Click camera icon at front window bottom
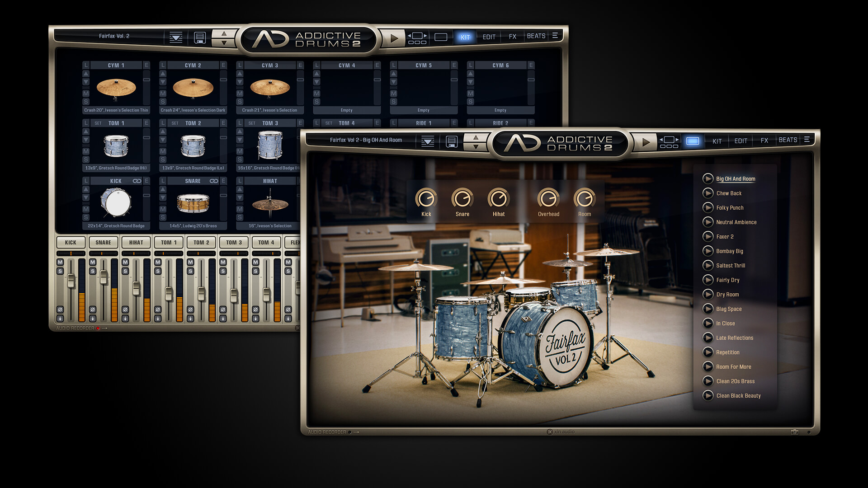This screenshot has height=488, width=868. point(795,432)
